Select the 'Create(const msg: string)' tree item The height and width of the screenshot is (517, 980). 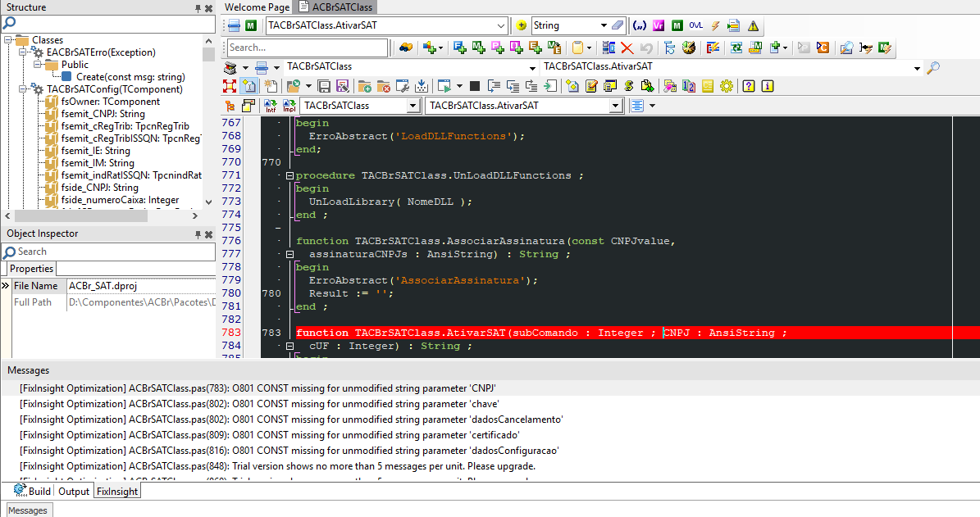[x=130, y=77]
